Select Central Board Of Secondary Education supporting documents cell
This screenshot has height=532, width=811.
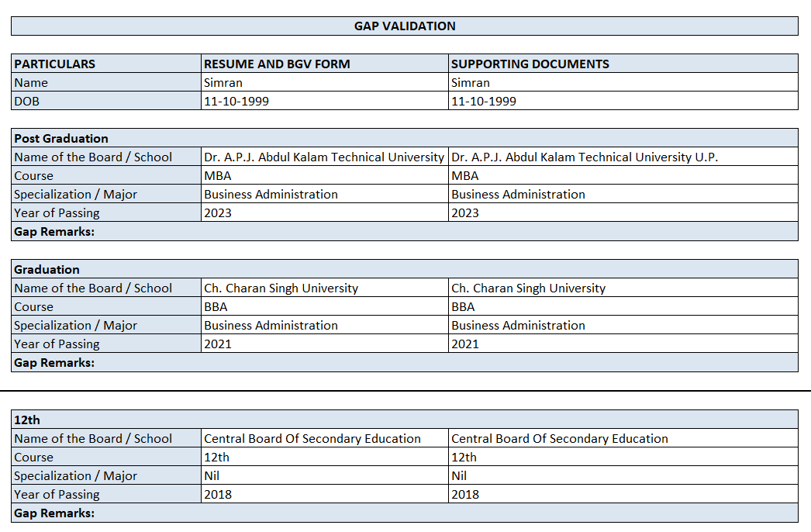(623, 438)
